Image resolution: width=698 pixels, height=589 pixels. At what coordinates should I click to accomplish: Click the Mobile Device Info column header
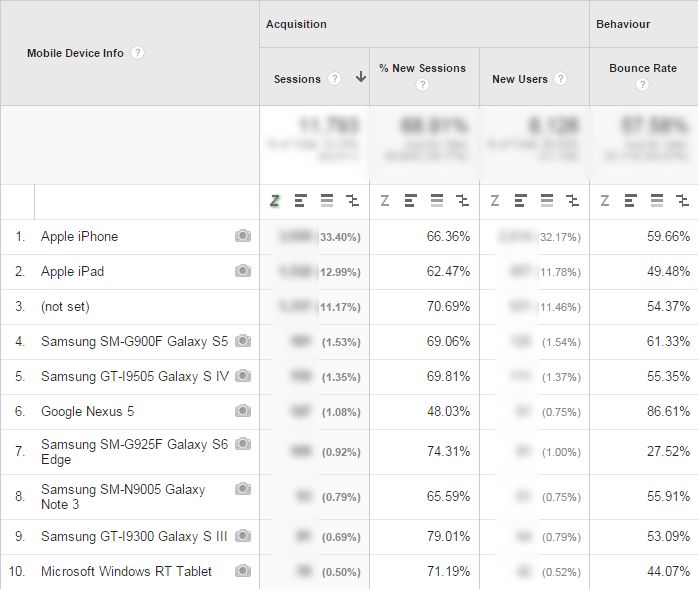(x=75, y=53)
